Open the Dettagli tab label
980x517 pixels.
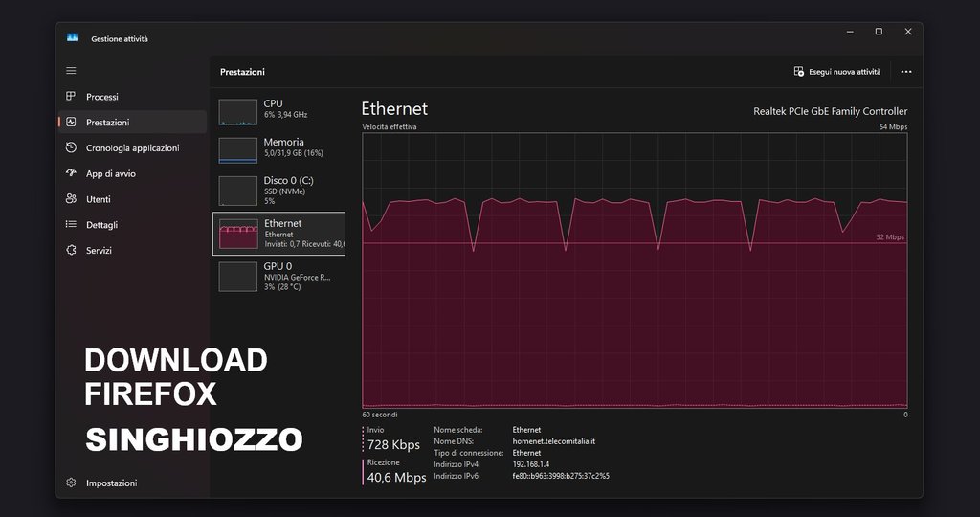[x=101, y=225]
